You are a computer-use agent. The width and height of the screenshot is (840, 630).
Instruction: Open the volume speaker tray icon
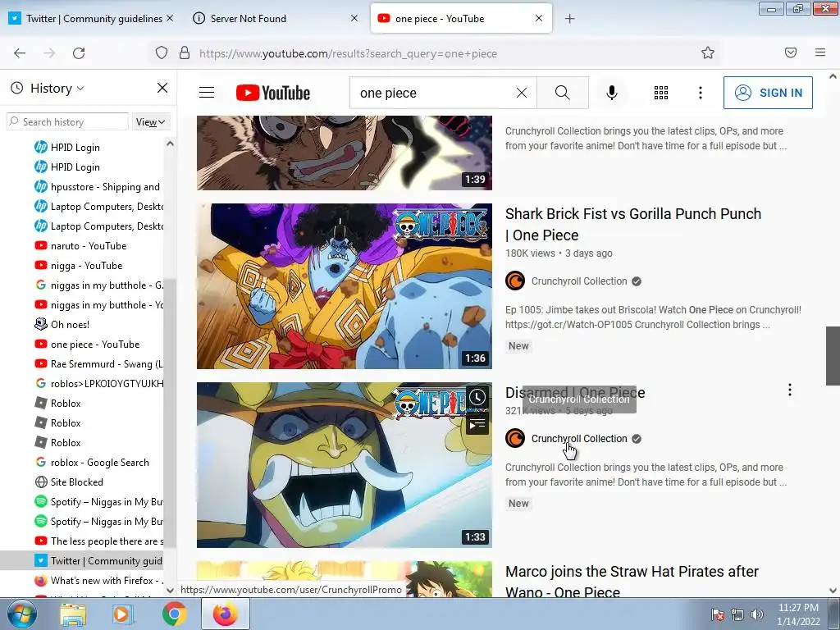coord(757,614)
